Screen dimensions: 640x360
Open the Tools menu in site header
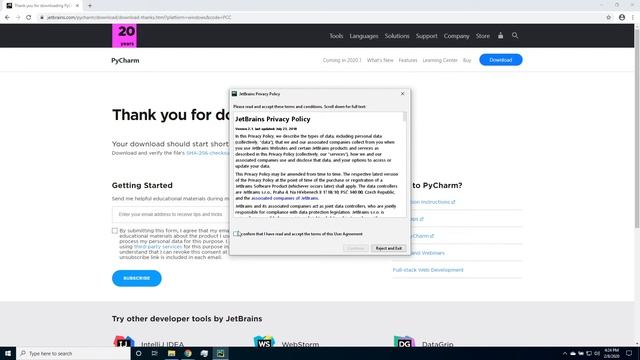(336, 36)
